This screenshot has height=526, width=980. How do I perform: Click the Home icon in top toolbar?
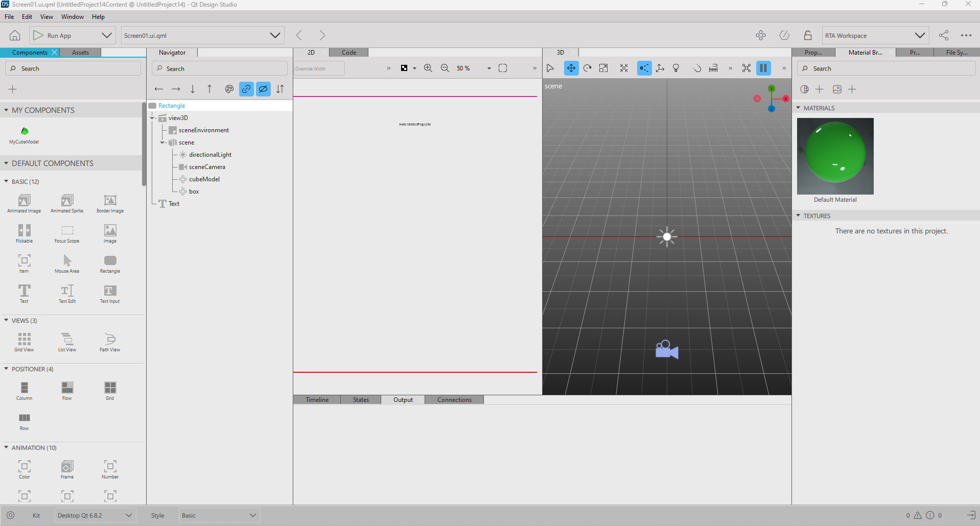click(15, 35)
